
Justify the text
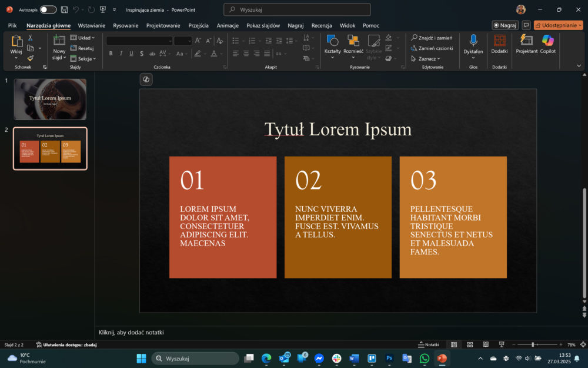tap(267, 54)
